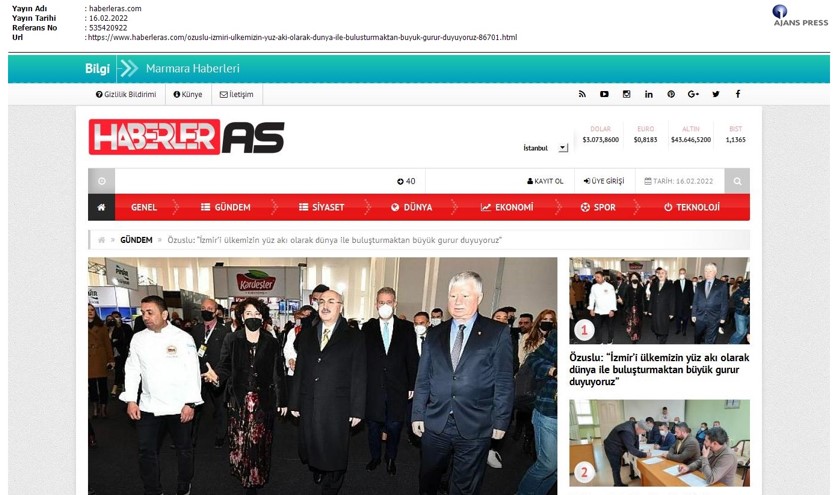Click the HaberlerAS site logo
Image resolution: width=833 pixels, height=495 pixels.
pyautogui.click(x=186, y=137)
